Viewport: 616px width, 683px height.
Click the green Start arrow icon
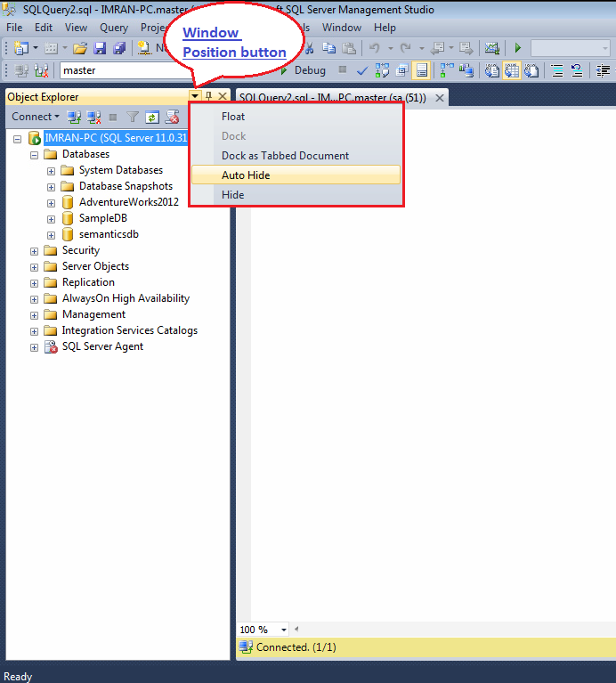(x=517, y=48)
